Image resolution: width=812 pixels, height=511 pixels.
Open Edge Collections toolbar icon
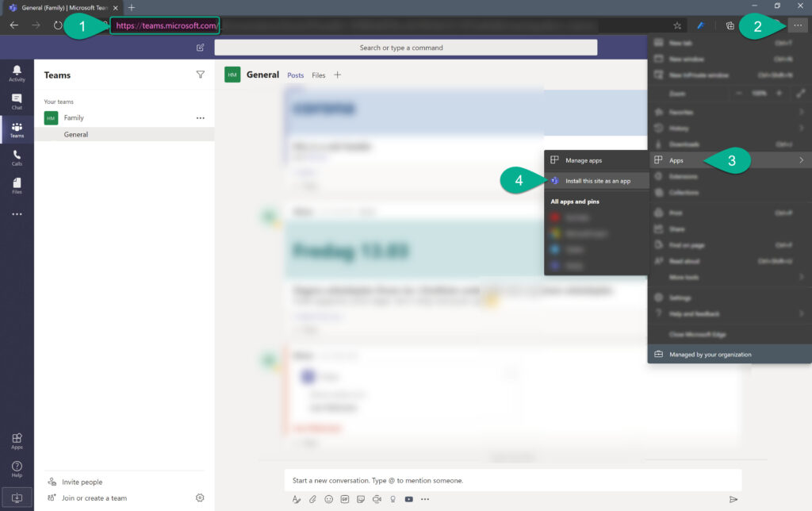pos(730,25)
